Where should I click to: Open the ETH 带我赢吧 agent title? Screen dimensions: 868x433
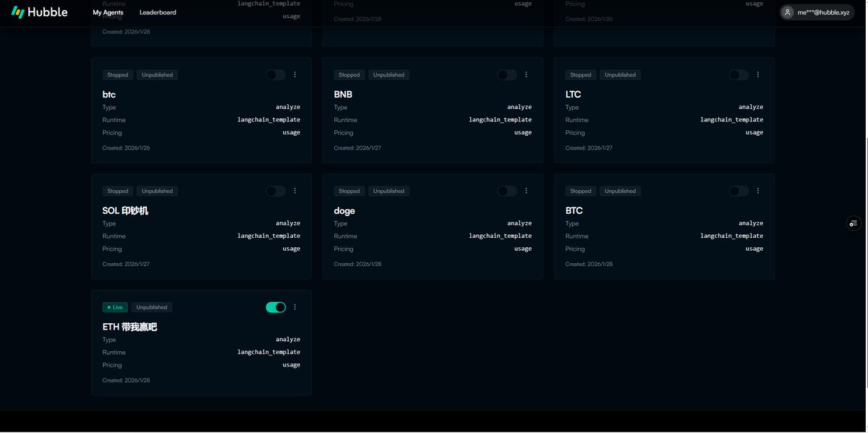pyautogui.click(x=130, y=327)
